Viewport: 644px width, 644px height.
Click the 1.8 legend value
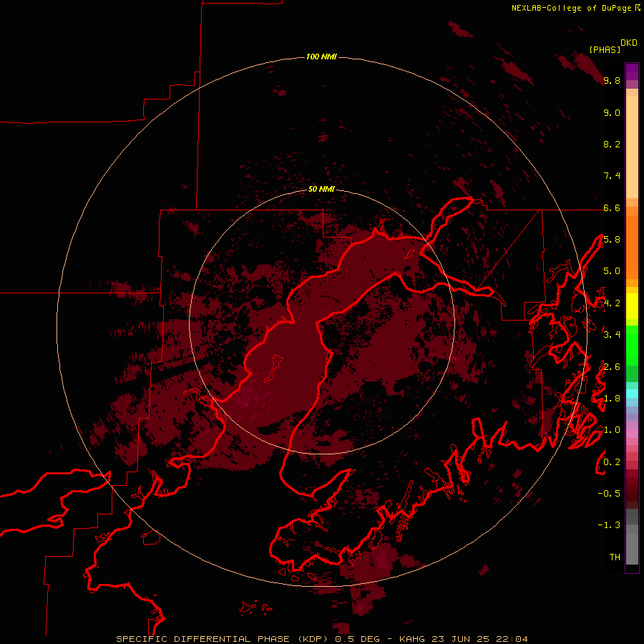tap(612, 399)
